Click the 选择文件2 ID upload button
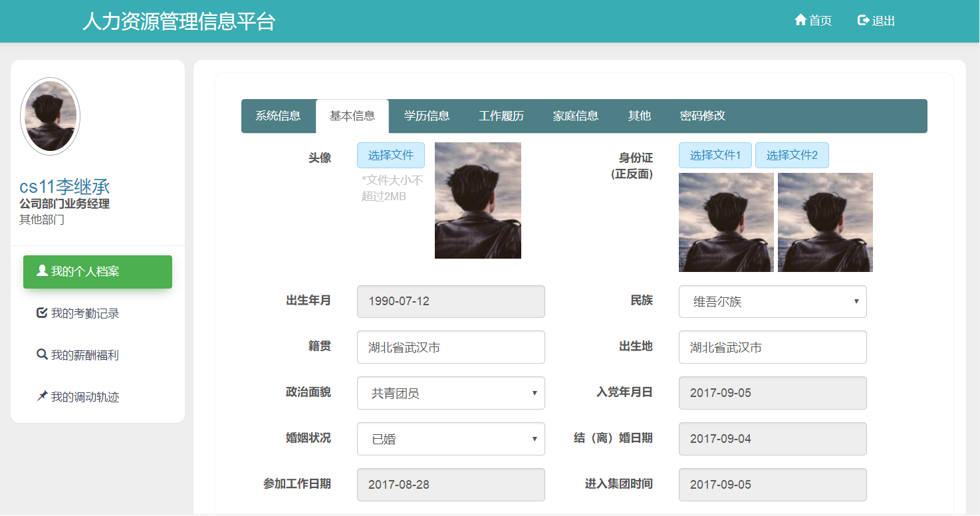 tap(792, 155)
